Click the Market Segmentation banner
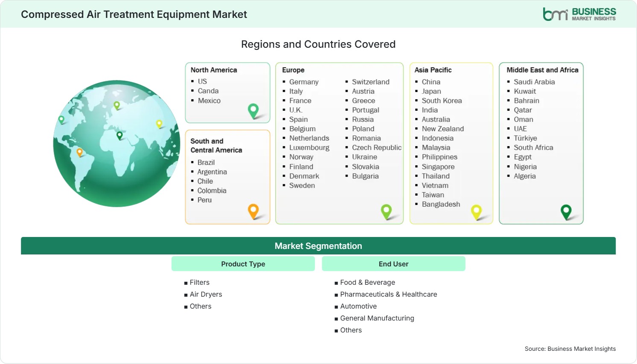637x364 pixels. (x=318, y=246)
